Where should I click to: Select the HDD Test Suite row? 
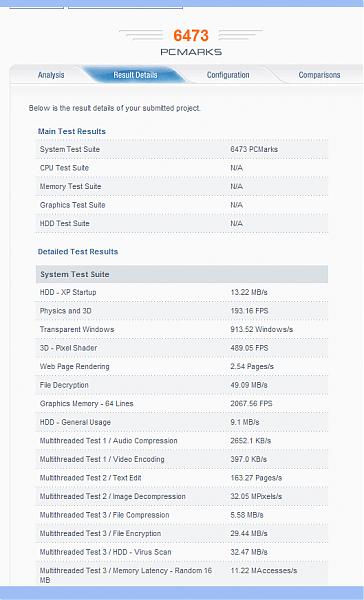[182, 223]
